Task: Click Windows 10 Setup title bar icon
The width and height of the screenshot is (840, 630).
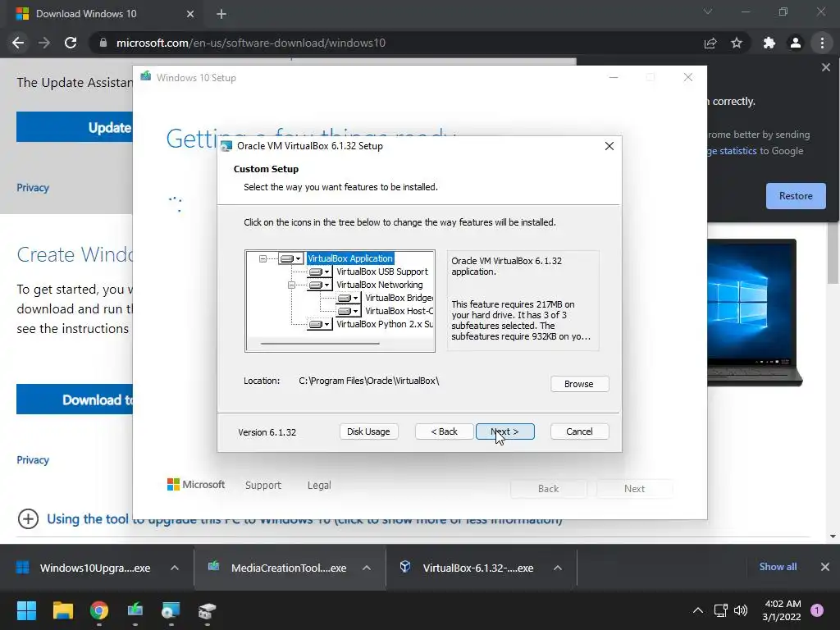Action: click(146, 76)
